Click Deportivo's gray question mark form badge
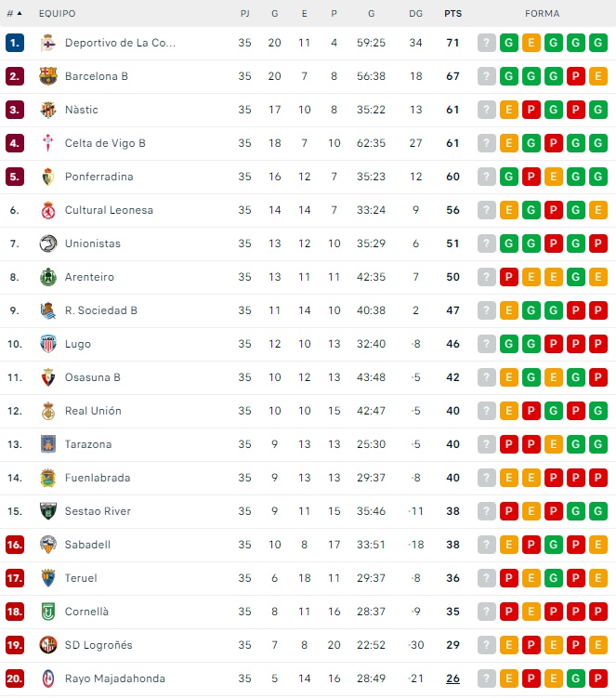Image resolution: width=616 pixels, height=698 pixels. pyautogui.click(x=487, y=43)
